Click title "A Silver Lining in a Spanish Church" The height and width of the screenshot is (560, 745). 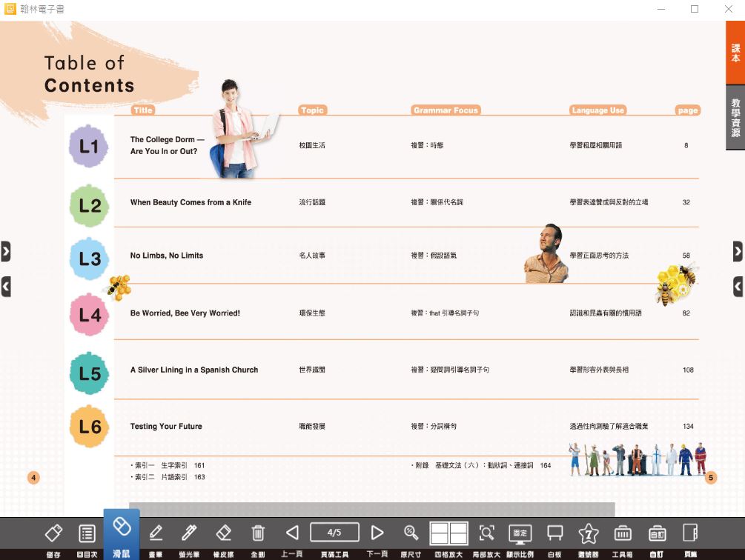[194, 370]
